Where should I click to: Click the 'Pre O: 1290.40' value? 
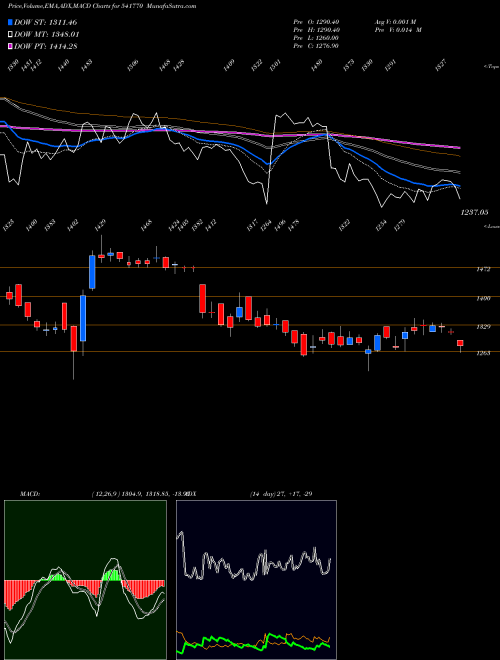pyautogui.click(x=316, y=21)
